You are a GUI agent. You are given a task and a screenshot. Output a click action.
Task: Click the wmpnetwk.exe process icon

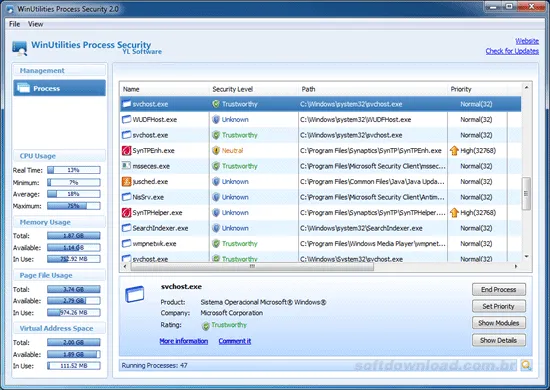(x=126, y=243)
